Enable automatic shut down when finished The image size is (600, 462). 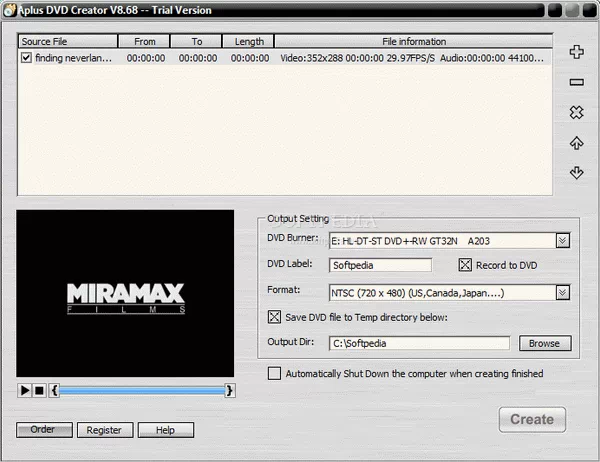(274, 373)
